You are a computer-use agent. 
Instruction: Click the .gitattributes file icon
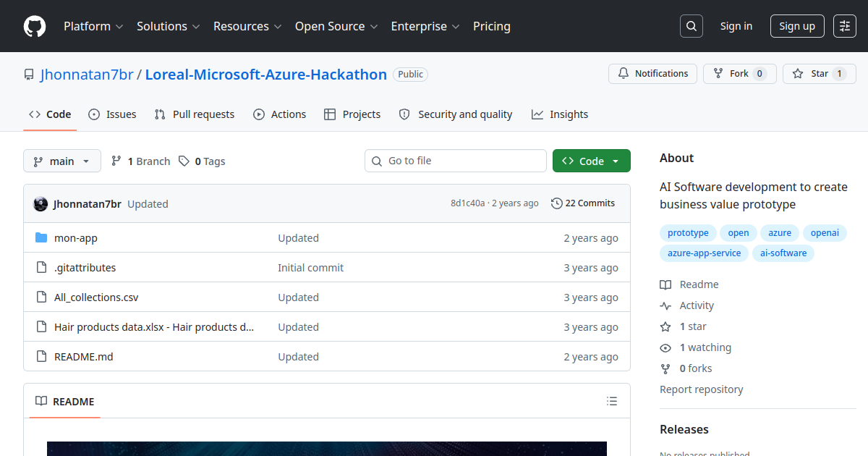(41, 268)
